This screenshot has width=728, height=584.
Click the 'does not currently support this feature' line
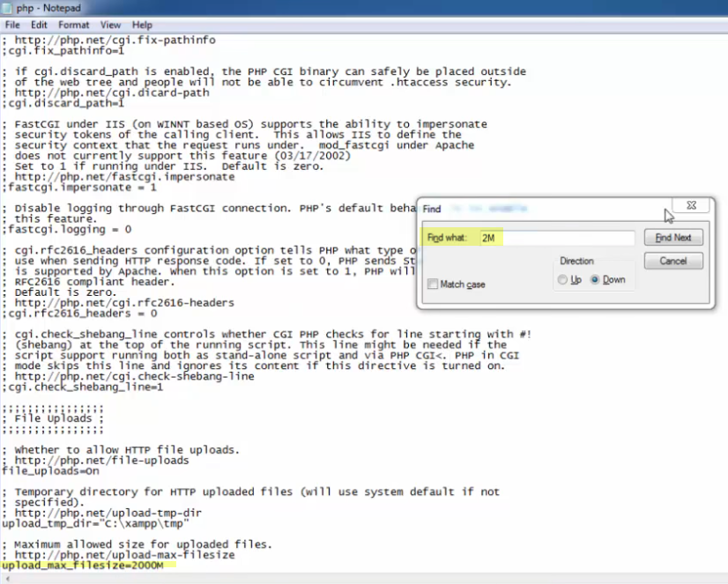click(176, 156)
